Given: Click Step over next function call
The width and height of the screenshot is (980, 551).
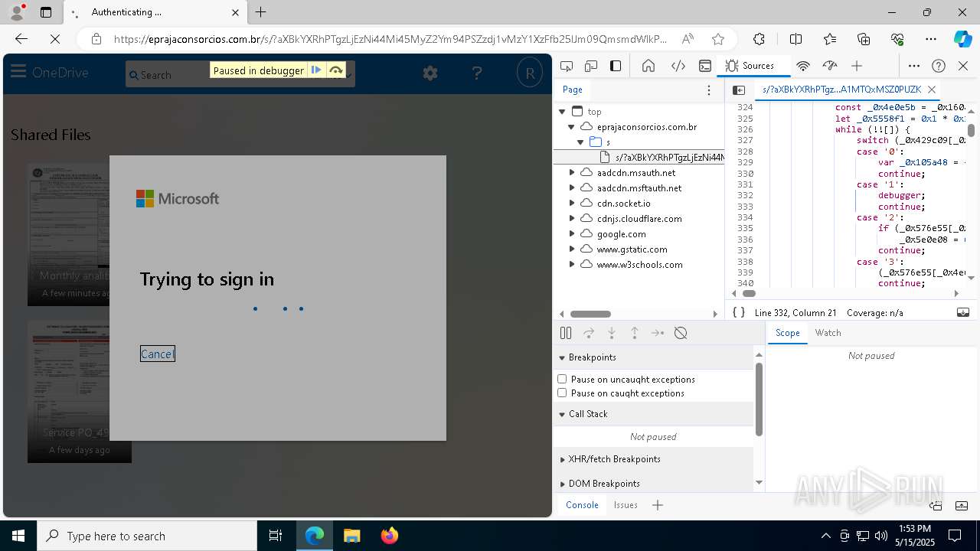Looking at the screenshot, I should click(x=589, y=333).
